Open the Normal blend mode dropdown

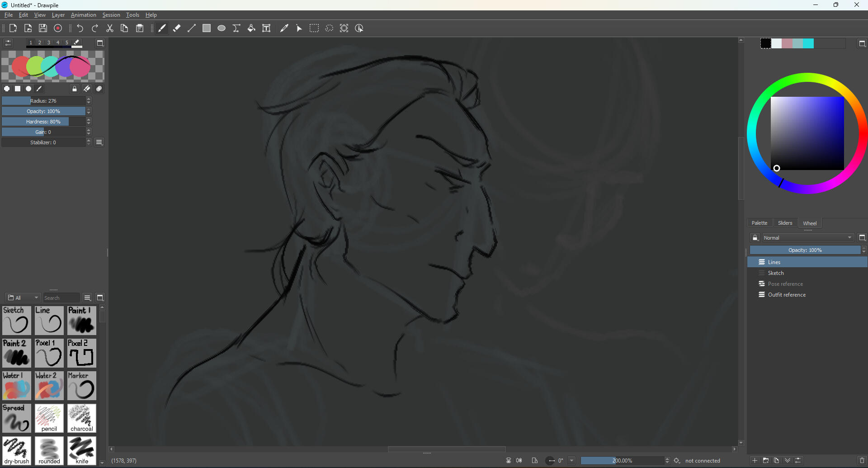pos(808,237)
